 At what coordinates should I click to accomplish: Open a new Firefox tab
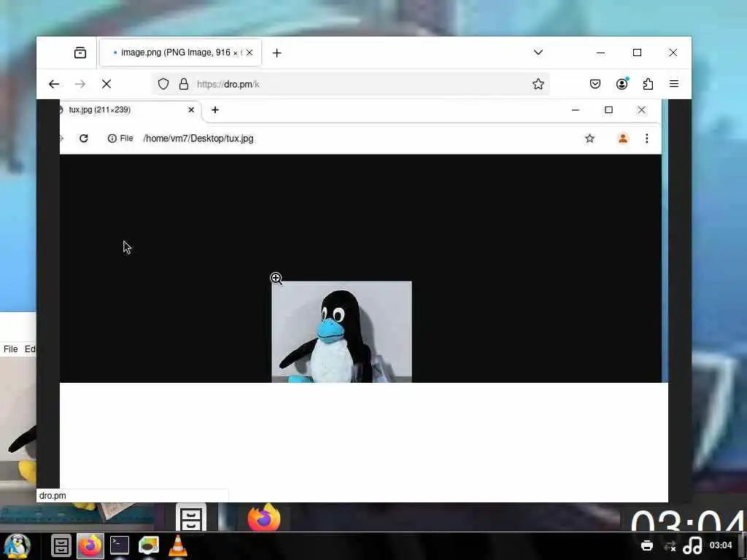tap(276, 52)
